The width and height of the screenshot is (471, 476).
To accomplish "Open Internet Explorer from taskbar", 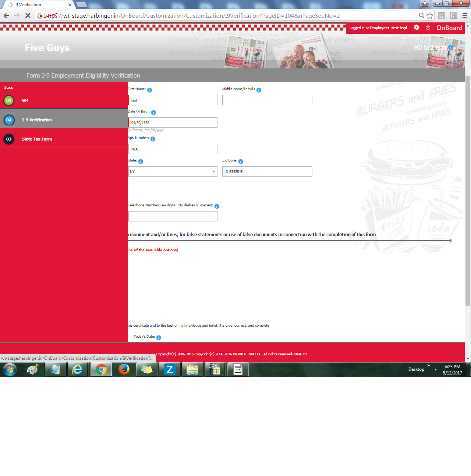I will (x=77, y=369).
